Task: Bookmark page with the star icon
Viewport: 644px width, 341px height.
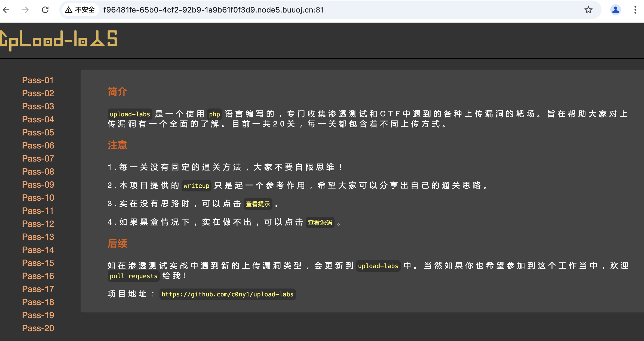Action: 588,10
